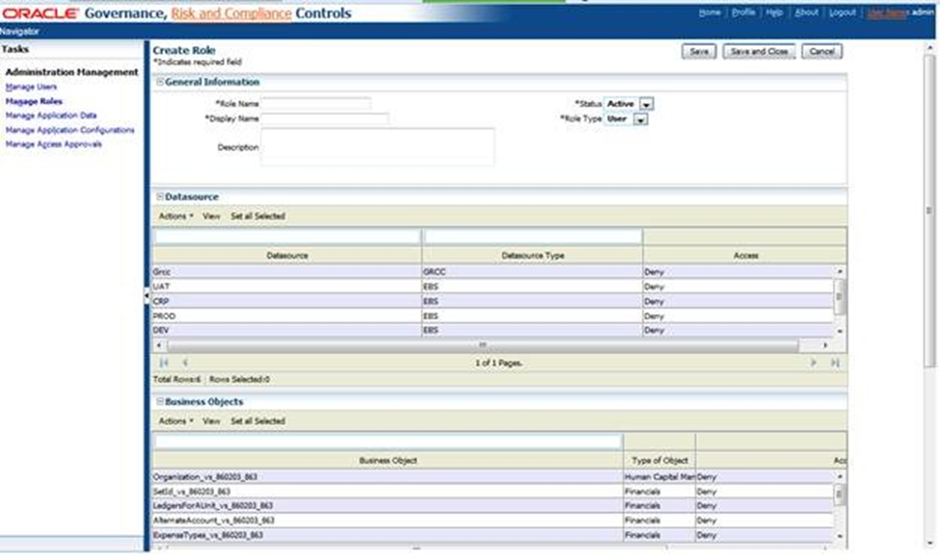Select the DEV datasource row
The image size is (940, 560).
pos(493,331)
